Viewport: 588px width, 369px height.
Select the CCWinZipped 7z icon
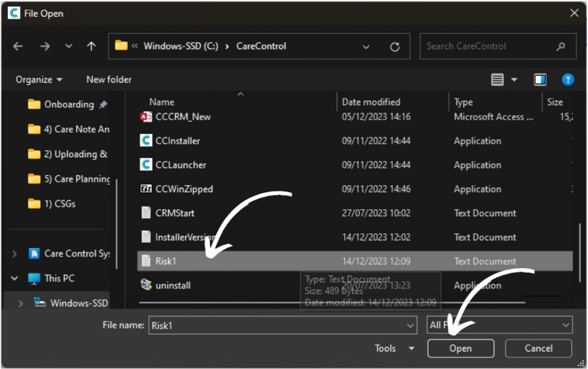click(x=146, y=189)
